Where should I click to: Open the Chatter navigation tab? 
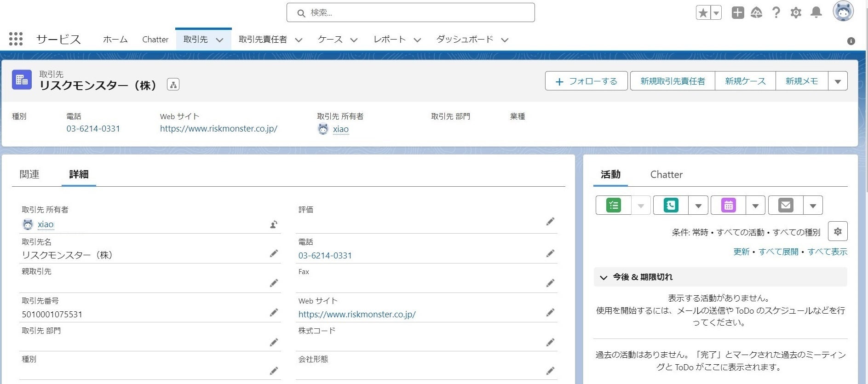pos(155,40)
